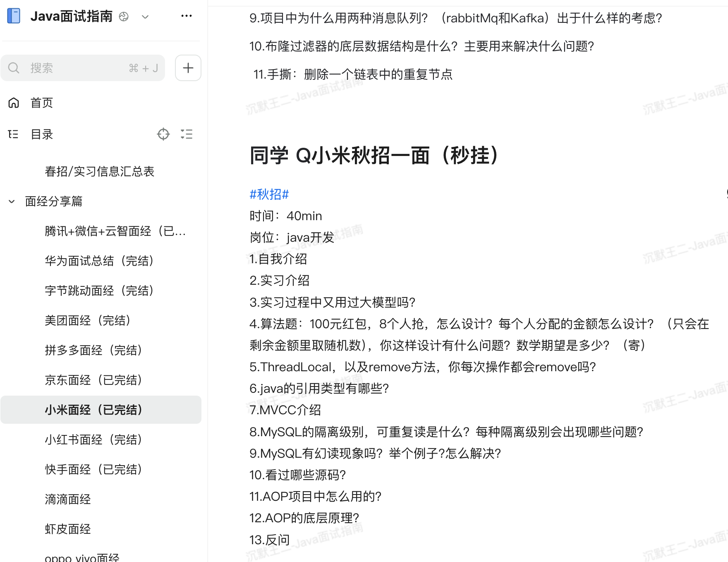Image resolution: width=728 pixels, height=562 pixels.
Task: Select 华为面试总结（完结）in sidebar
Action: click(99, 261)
